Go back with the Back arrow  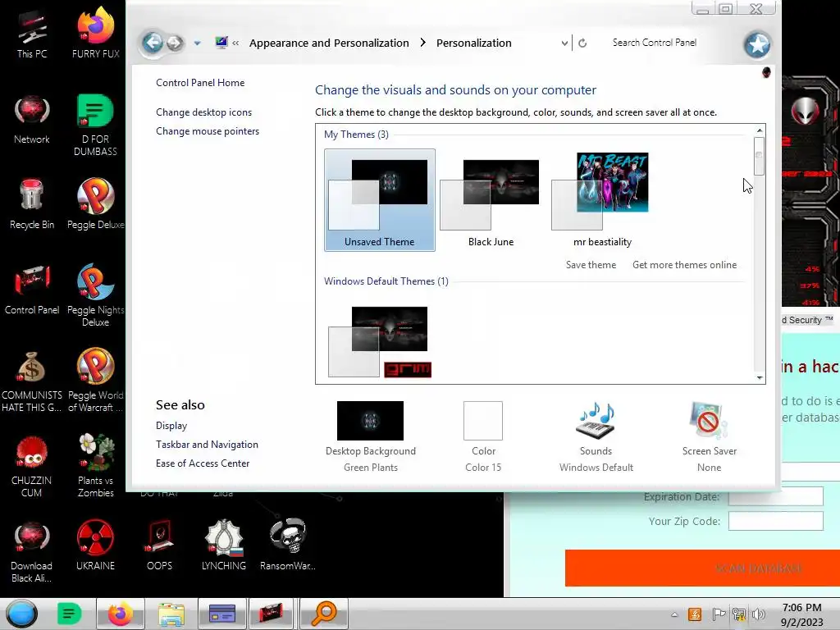(153, 43)
